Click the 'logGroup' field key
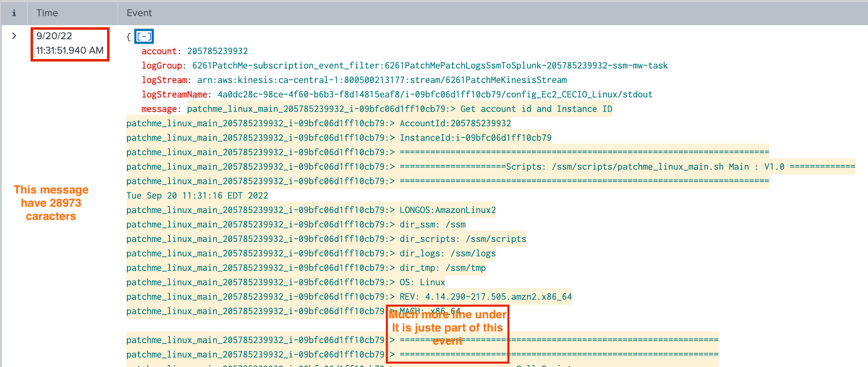The width and height of the screenshot is (868, 367). pos(161,66)
